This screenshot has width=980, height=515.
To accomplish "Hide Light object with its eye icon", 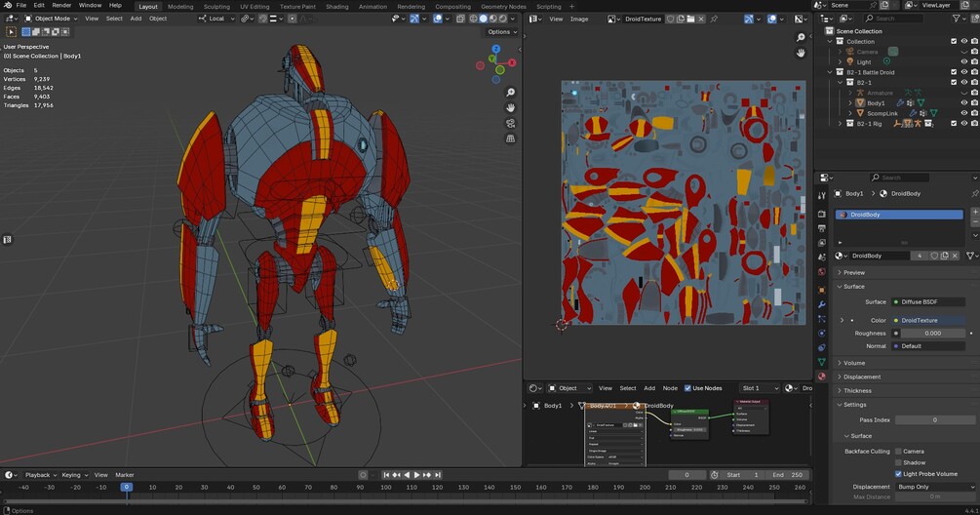I will pos(964,61).
